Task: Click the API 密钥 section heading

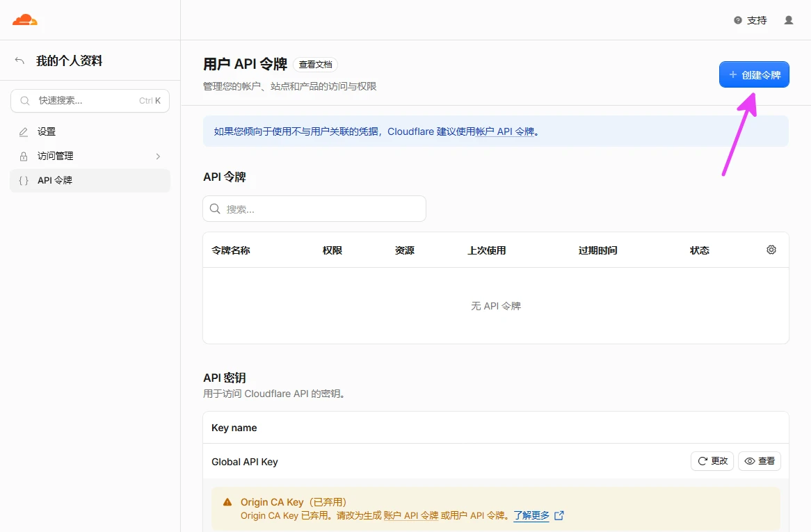Action: (x=225, y=378)
